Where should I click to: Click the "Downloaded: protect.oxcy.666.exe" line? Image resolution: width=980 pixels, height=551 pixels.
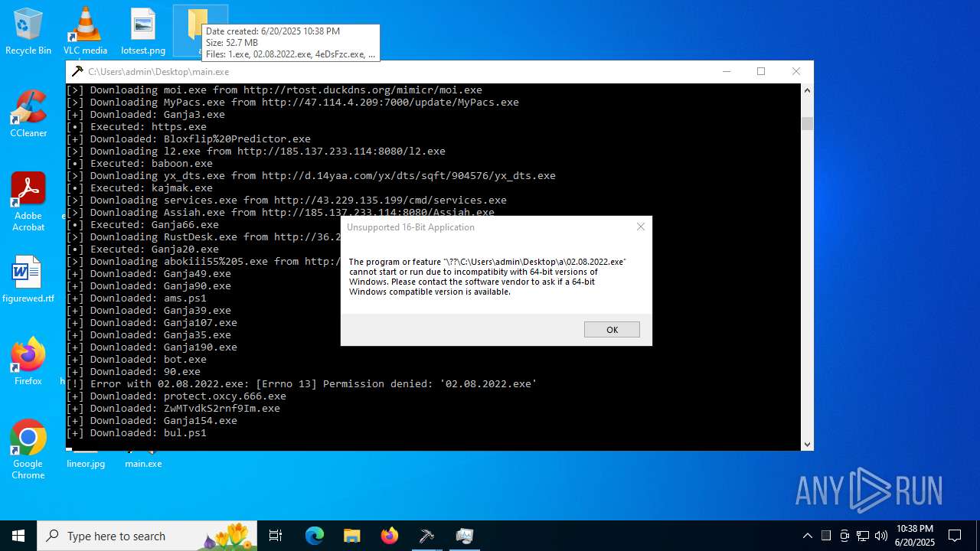pos(176,396)
